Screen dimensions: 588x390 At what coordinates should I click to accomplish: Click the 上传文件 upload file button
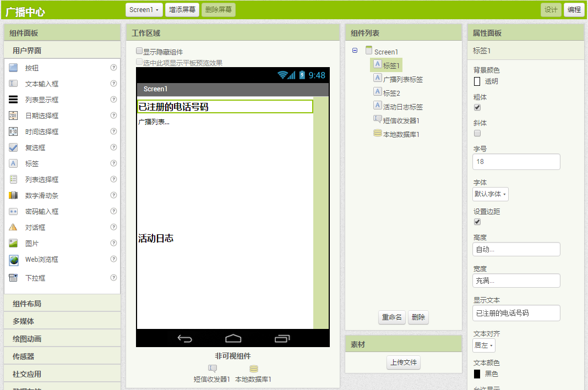coord(404,362)
